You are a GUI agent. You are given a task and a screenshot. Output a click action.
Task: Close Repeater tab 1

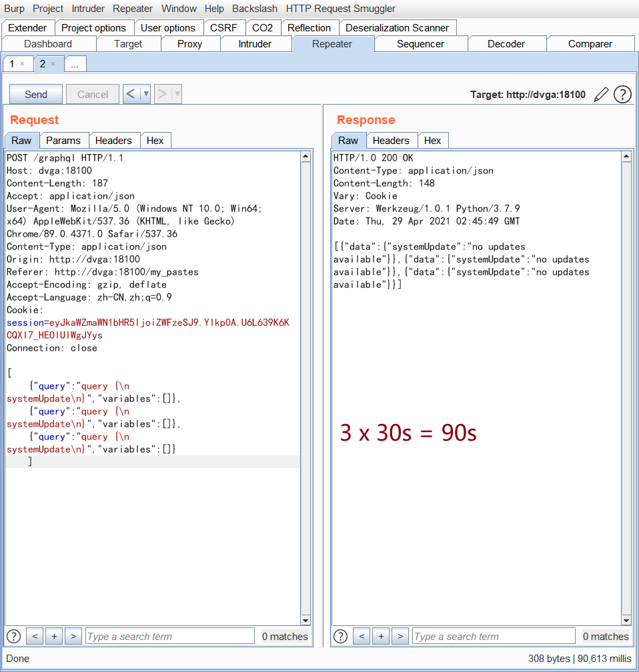point(22,64)
